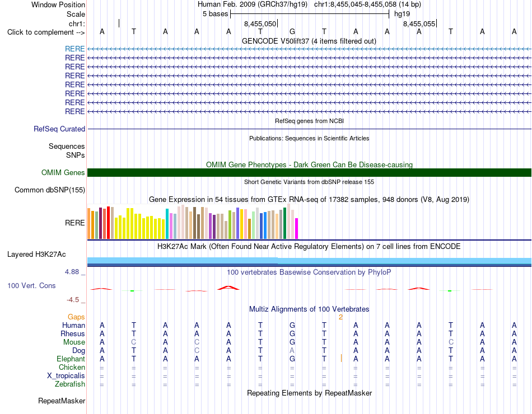Click the faded A mismatch in Dog row
532x414 pixels.
coord(292,350)
